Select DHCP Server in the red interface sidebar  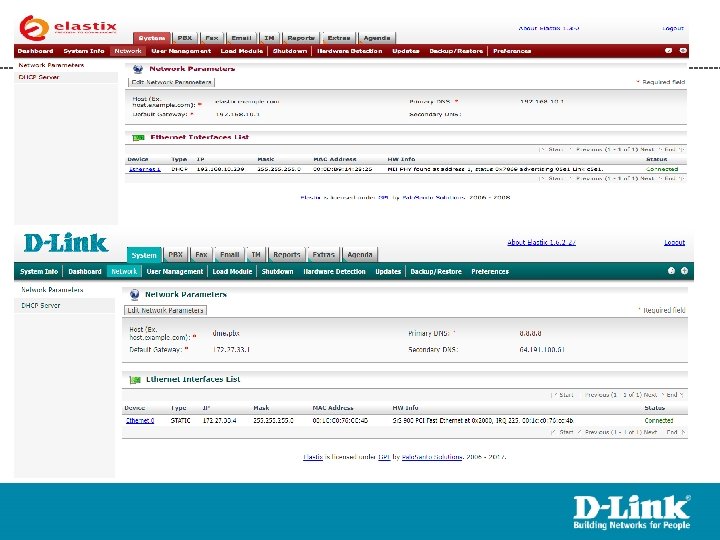[39, 77]
